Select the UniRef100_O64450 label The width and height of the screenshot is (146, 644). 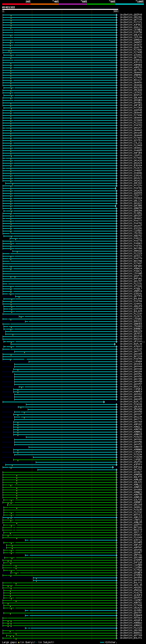click(131, 82)
